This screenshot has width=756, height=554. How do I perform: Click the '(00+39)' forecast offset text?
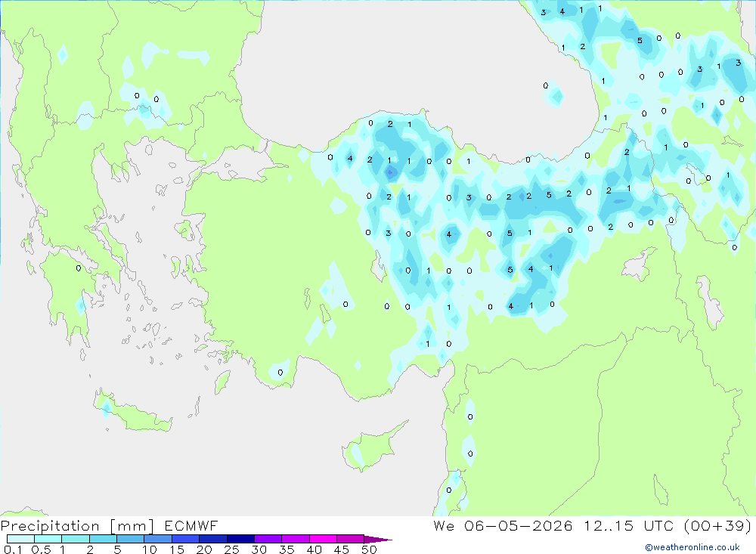717,525
